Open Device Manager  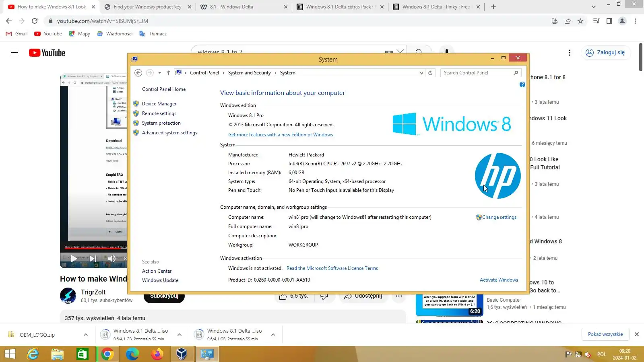tap(159, 104)
